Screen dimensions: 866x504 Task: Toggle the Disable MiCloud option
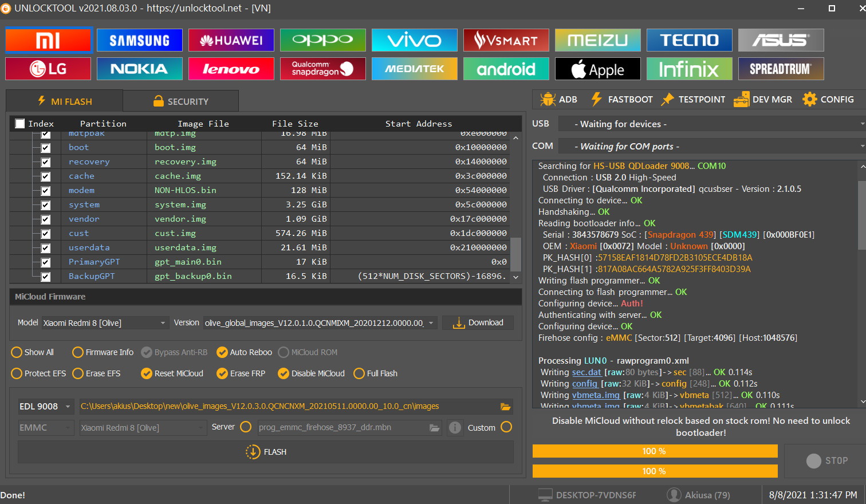pyautogui.click(x=312, y=373)
